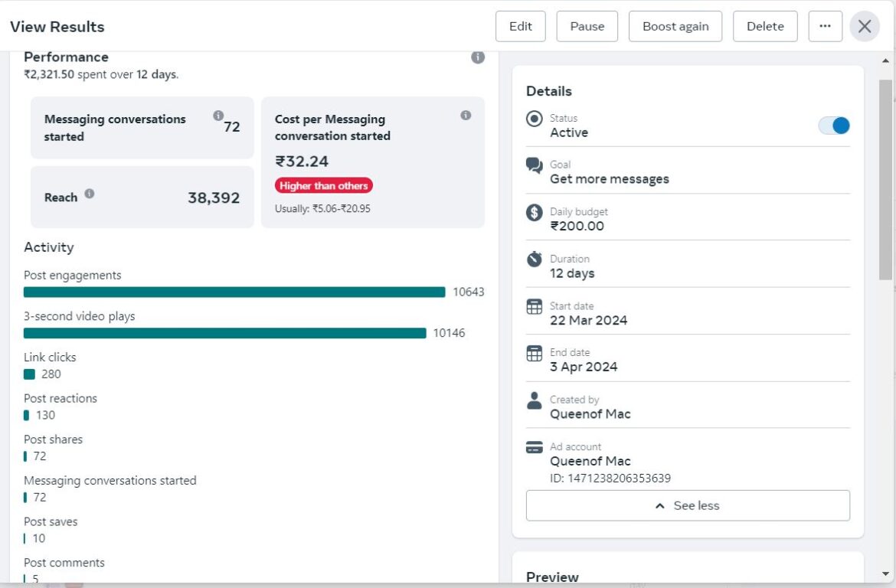896x588 pixels.
Task: Click Boost again button
Action: pyautogui.click(x=675, y=26)
